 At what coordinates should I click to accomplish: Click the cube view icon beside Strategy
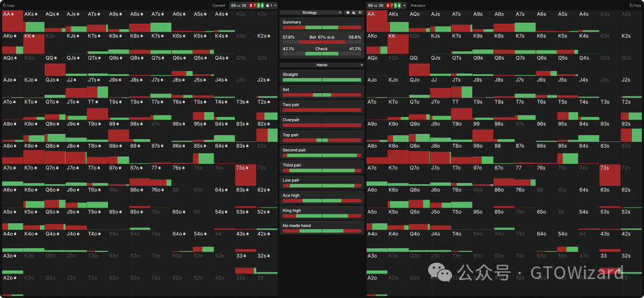[x=348, y=12]
